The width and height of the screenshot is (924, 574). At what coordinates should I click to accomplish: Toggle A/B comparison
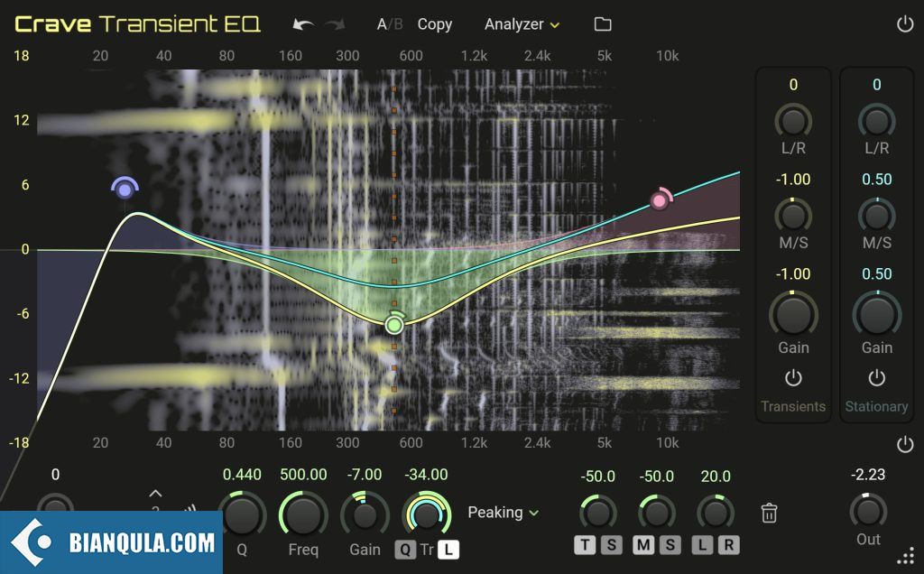click(390, 24)
